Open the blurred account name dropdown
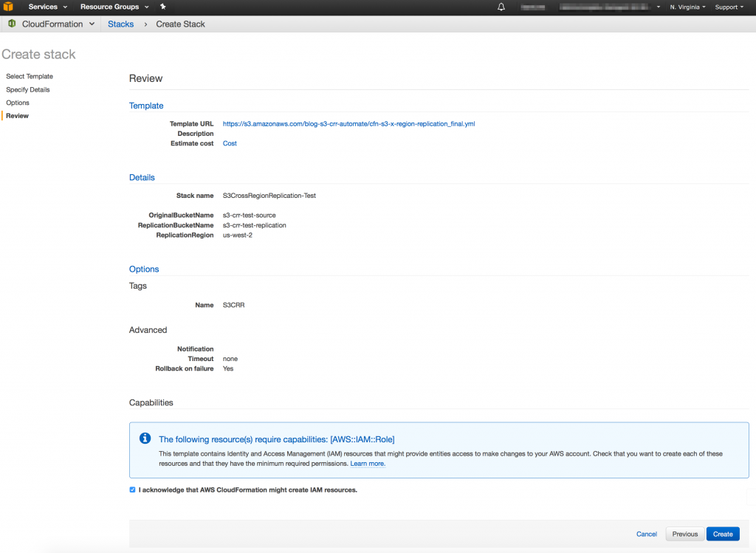Image resolution: width=756 pixels, height=553 pixels. point(609,7)
